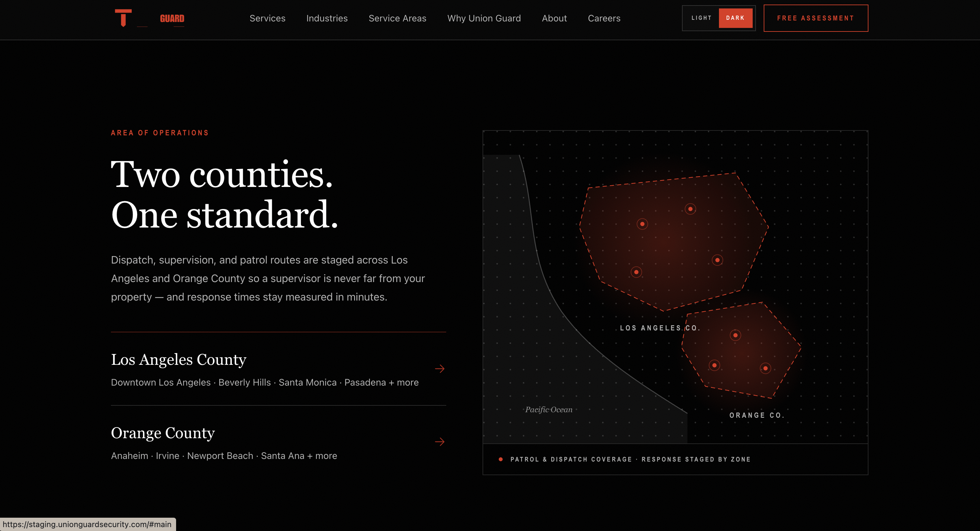Click the arrow icon beside Orange County

coord(440,441)
